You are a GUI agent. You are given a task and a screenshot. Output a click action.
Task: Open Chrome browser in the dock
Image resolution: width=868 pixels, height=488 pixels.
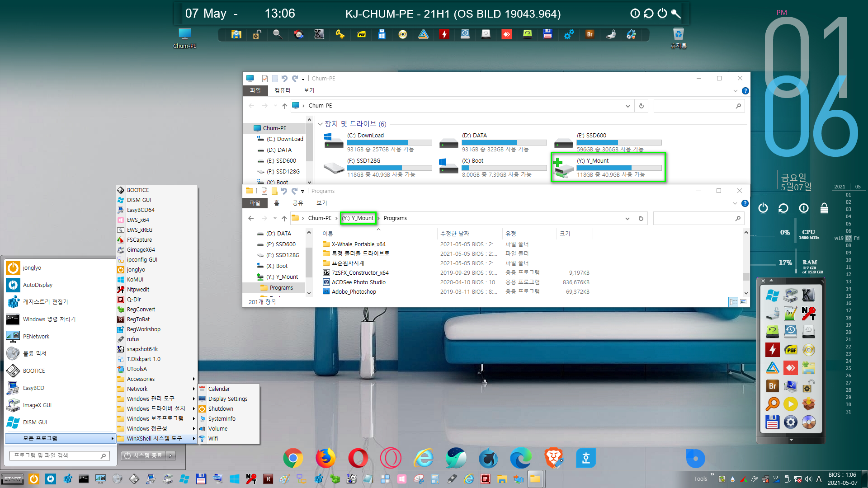pyautogui.click(x=293, y=459)
